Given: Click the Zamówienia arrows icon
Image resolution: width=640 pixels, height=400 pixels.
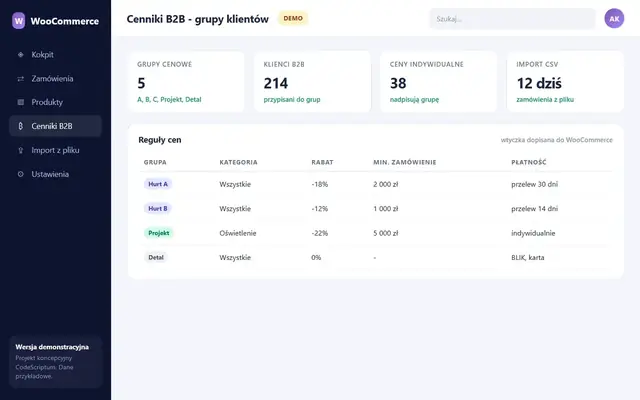Looking at the screenshot, I should (20, 79).
